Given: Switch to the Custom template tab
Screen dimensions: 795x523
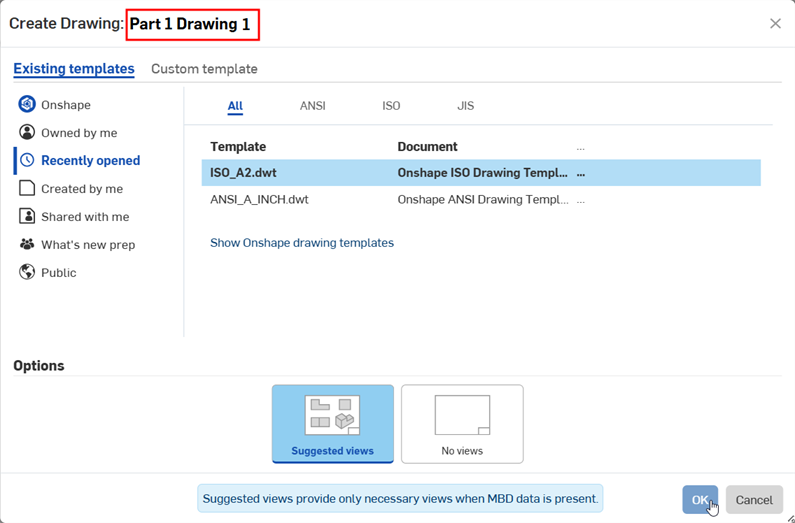Looking at the screenshot, I should [x=204, y=69].
